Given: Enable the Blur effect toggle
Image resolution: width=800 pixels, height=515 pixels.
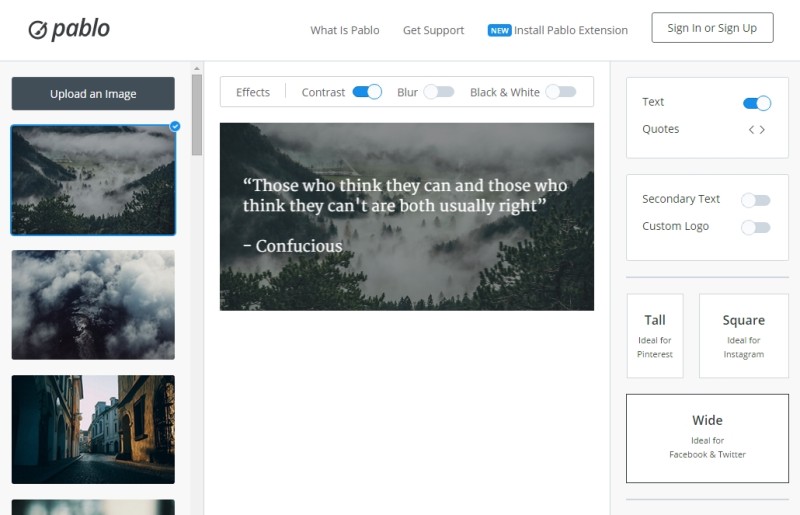Looking at the screenshot, I should [x=438, y=92].
